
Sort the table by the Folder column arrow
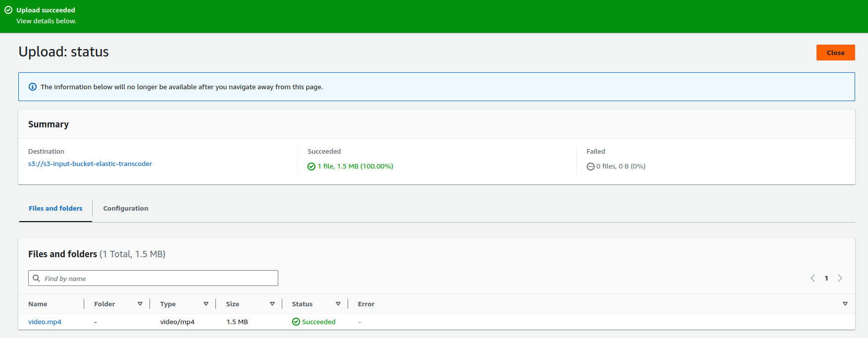pos(140,304)
